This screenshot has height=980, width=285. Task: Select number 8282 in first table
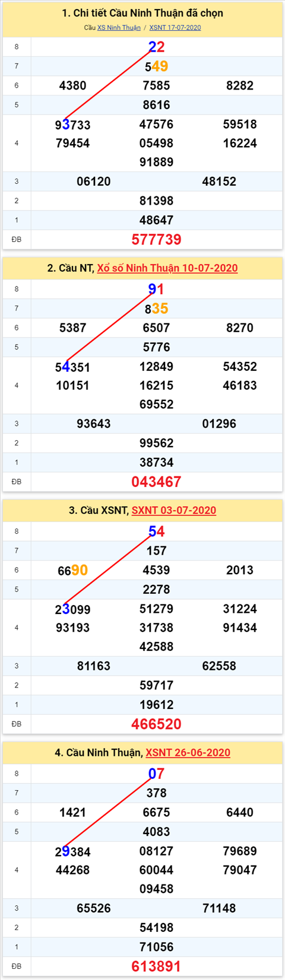pos(240,85)
